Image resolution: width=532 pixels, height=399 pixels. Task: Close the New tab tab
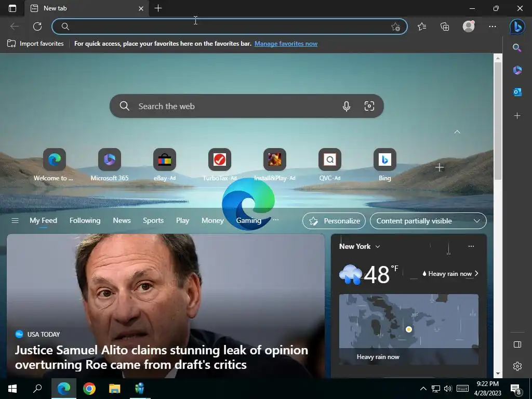(x=141, y=8)
